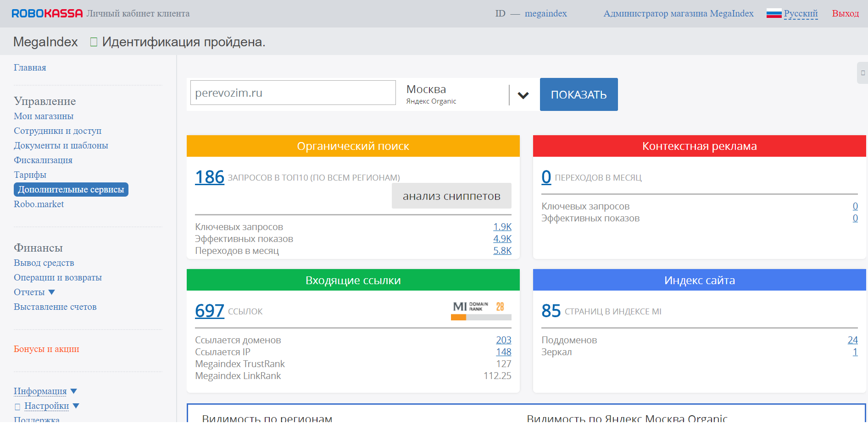Open the 5.8K monthly visits link
The width and height of the screenshot is (868, 429).
tap(502, 251)
